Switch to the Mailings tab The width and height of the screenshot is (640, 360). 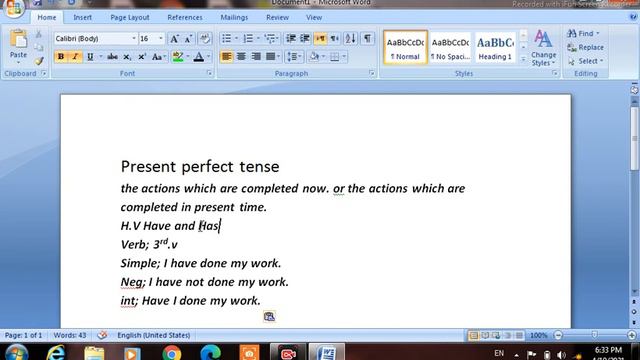[234, 18]
